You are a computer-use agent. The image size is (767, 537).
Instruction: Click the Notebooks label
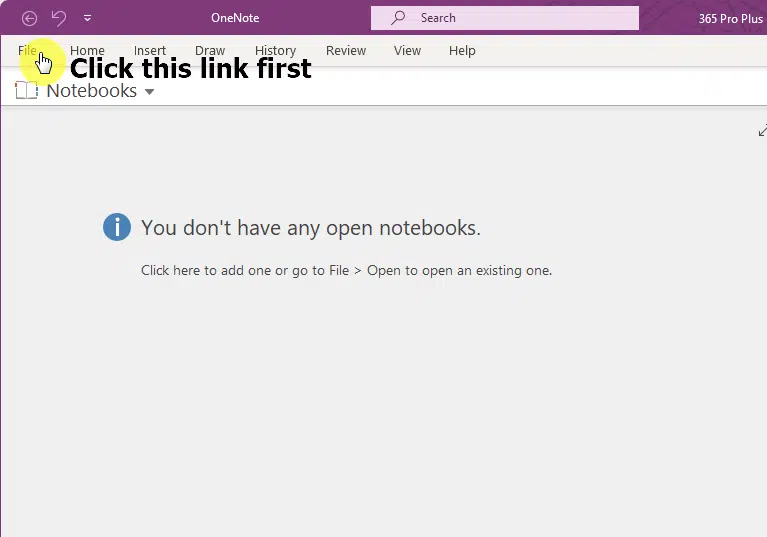coord(91,91)
